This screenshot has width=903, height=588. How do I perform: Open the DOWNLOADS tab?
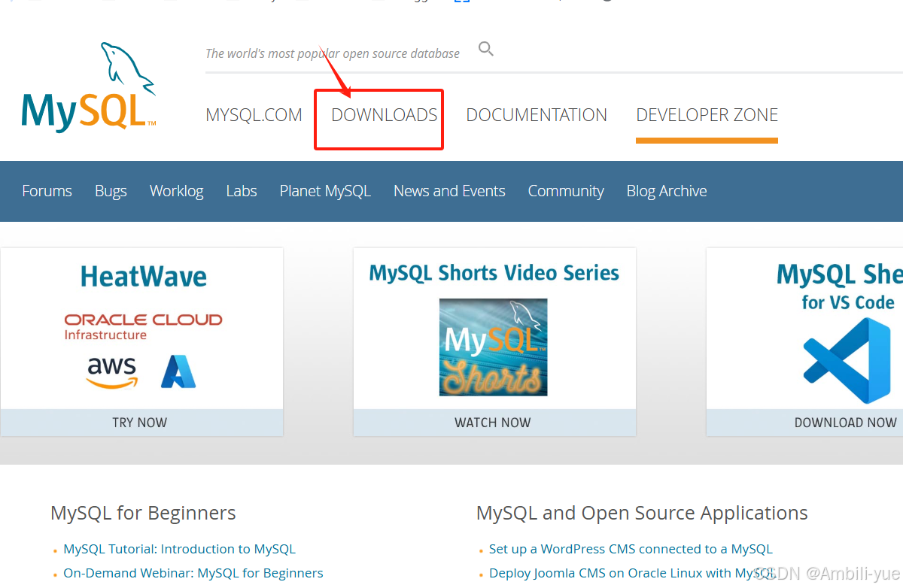point(385,115)
